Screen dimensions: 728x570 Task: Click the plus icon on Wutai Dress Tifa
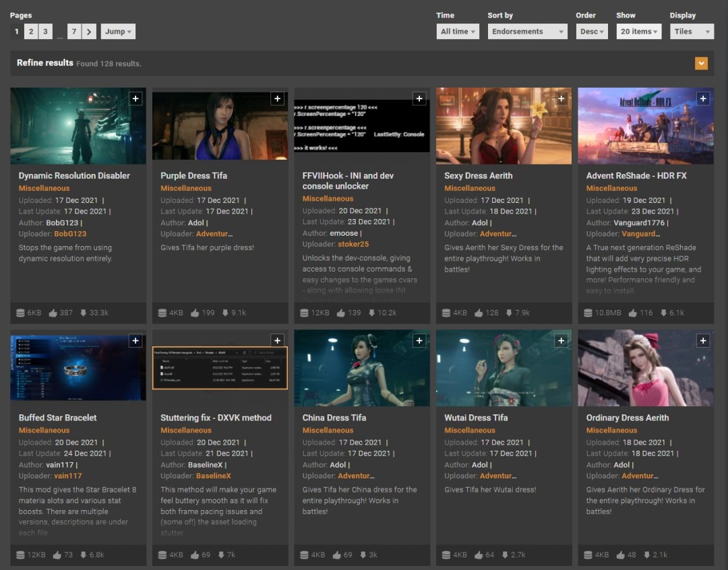coord(562,341)
